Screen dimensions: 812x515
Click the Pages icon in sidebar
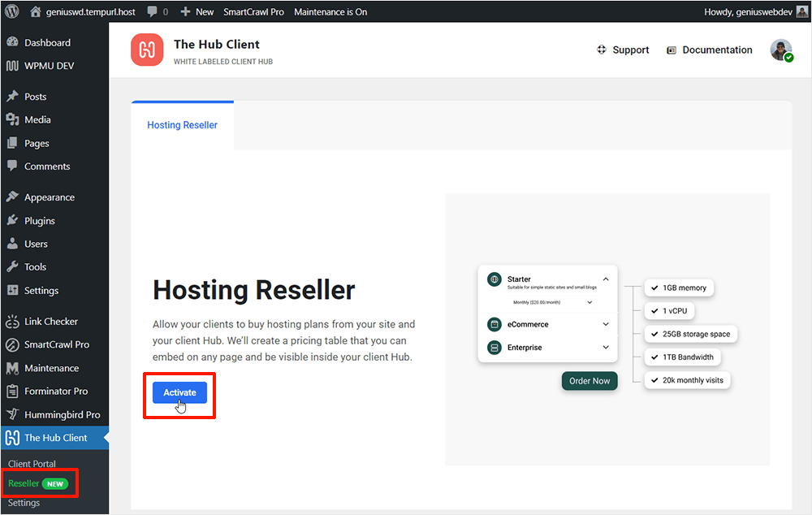(12, 143)
